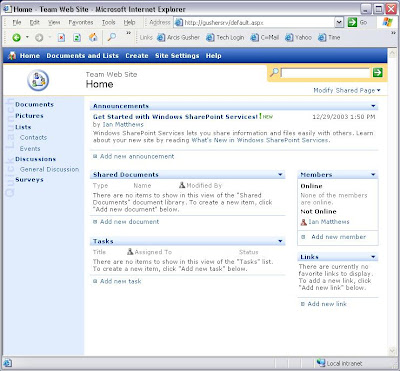Expand the Links bar overflow chevron
Screen dimensions: 400x371
coord(393,33)
